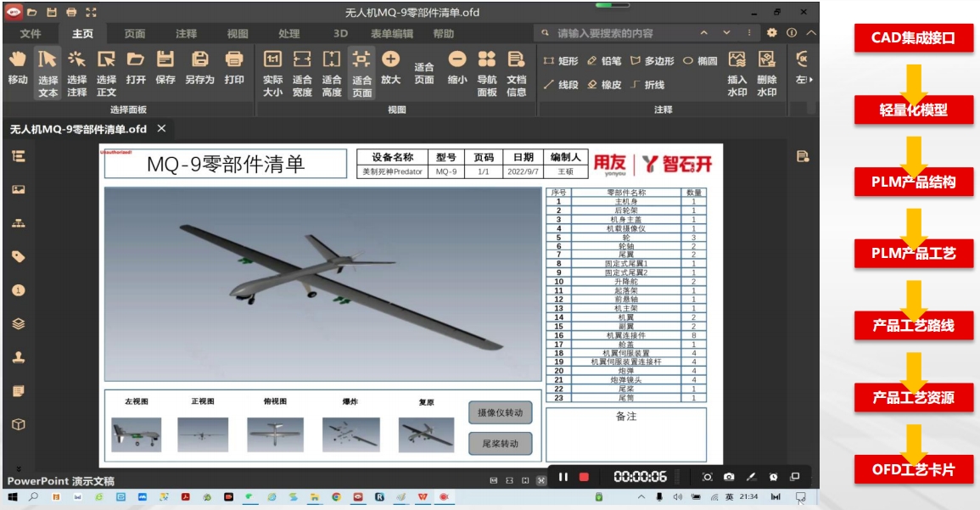Select the 爆炸 view thumbnail

[x=350, y=434]
